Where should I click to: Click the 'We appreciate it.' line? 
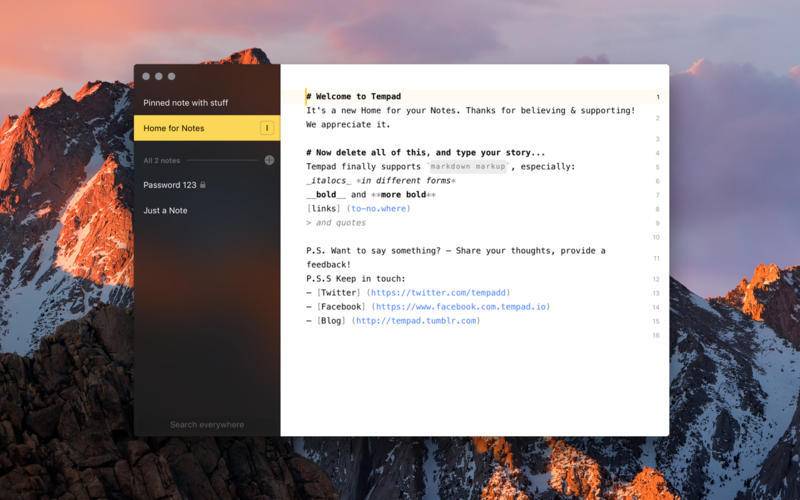point(348,124)
